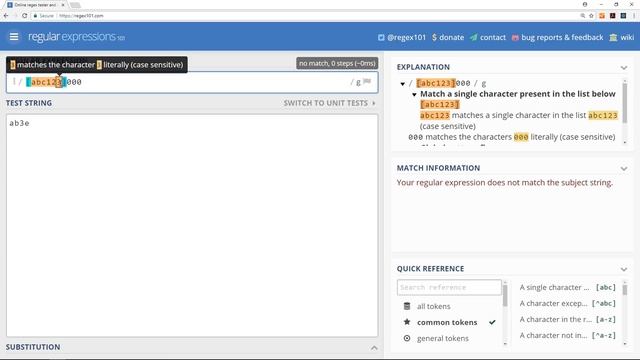Click the all tokens database icon
The image size is (640, 360).
click(x=407, y=306)
